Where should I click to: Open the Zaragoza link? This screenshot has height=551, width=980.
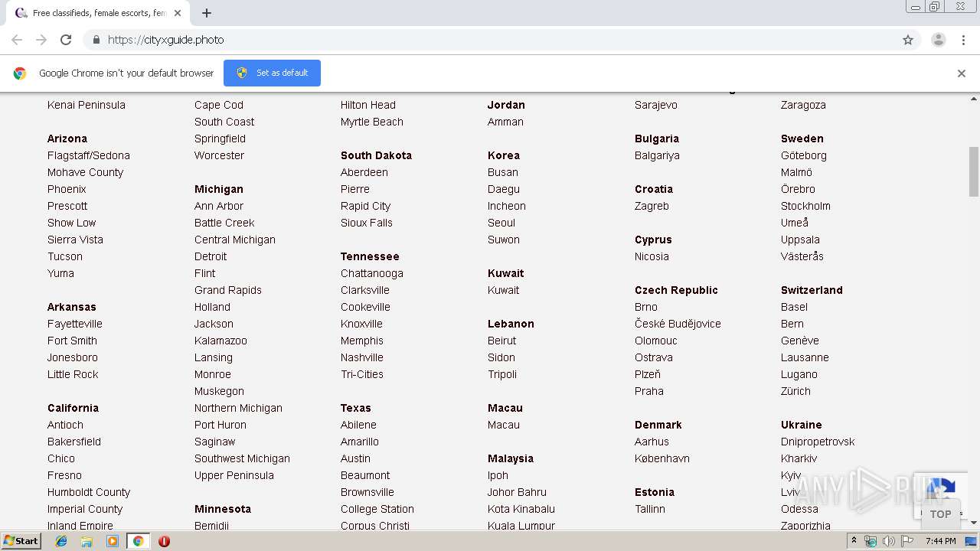coord(803,105)
